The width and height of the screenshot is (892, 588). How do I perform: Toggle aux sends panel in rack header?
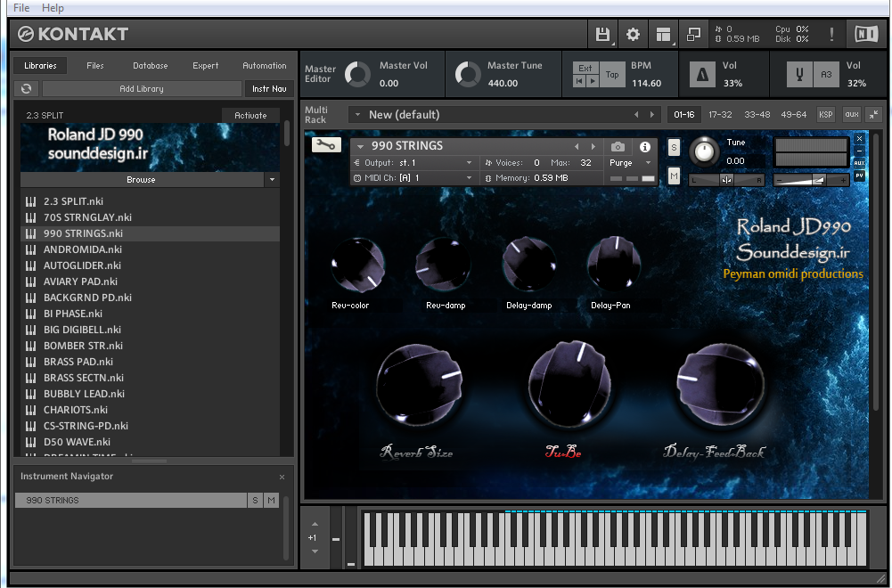851,115
